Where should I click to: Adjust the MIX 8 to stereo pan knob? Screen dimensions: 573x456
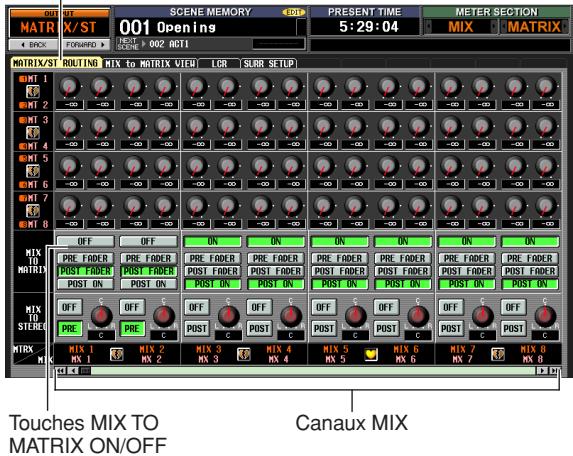point(545,316)
